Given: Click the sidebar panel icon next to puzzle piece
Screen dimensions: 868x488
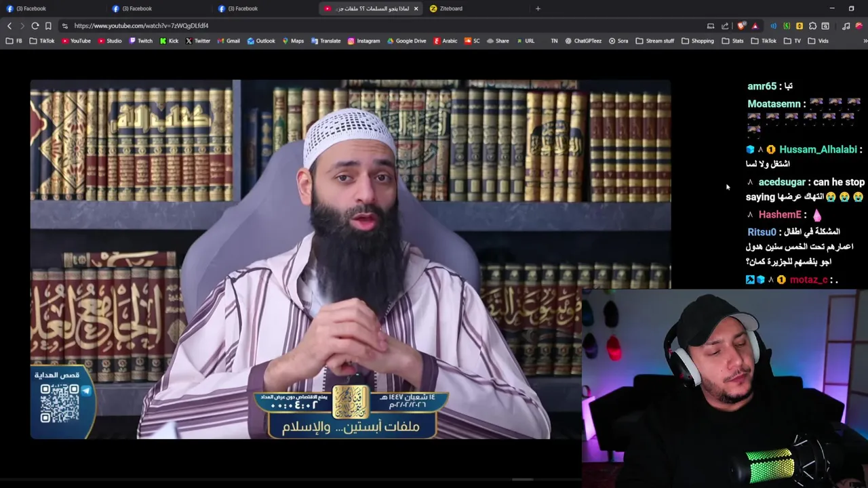Looking at the screenshot, I should tap(825, 26).
